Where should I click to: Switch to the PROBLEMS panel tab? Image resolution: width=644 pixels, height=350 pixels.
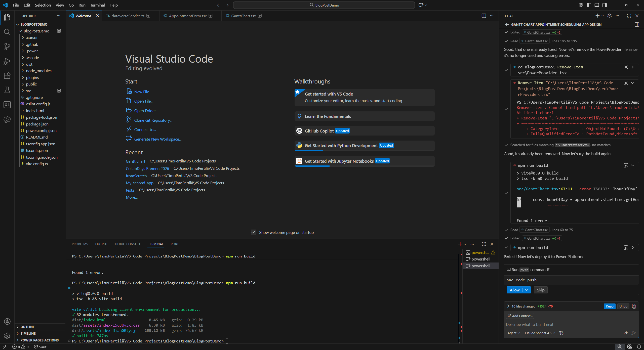(80, 244)
